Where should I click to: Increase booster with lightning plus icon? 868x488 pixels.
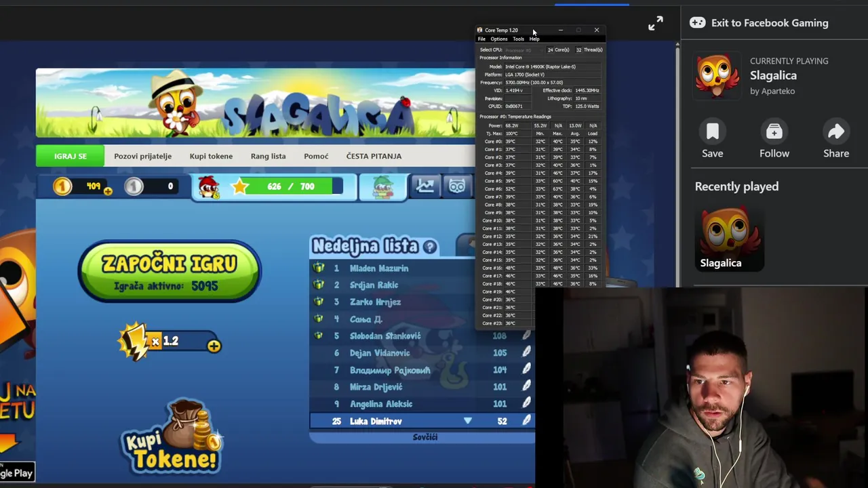tap(214, 346)
